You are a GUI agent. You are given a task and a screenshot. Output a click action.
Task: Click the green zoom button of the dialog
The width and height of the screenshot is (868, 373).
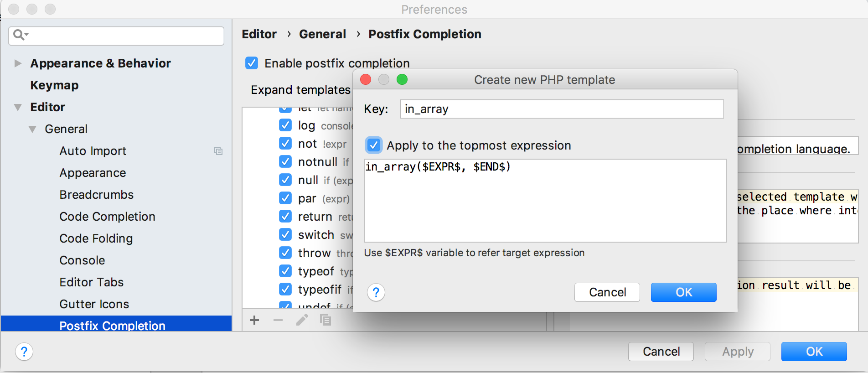tap(402, 80)
